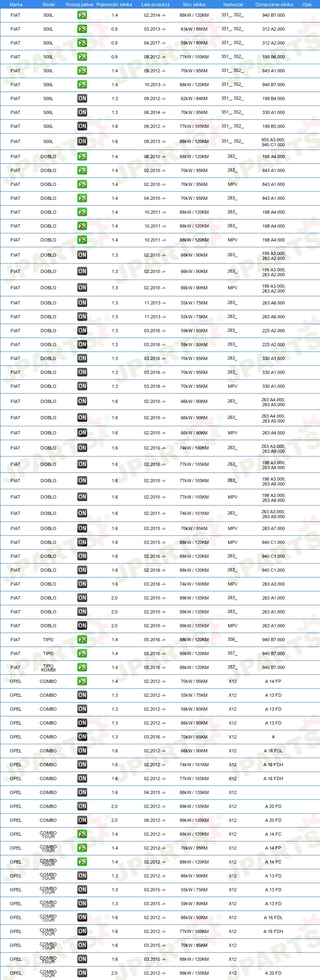Click the 74kW / 101KM cell in DOBLO row
Image resolution: width=320 pixels, height=980 pixels.
pos(194,513)
